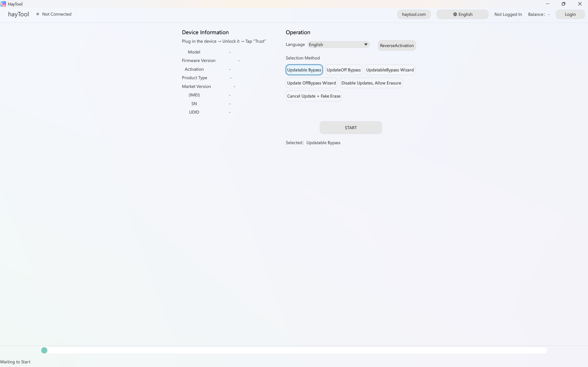Select UpdatableBypass Wizard mode
Screen dimensions: 588x367
pyautogui.click(x=390, y=70)
